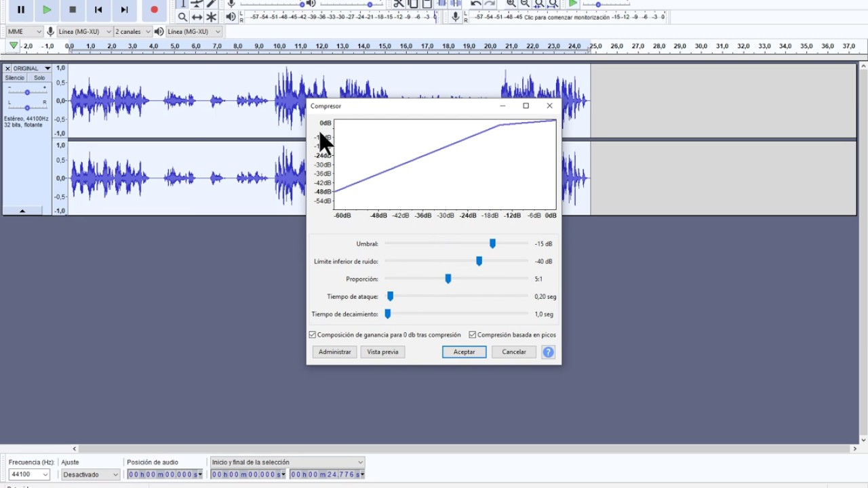The width and height of the screenshot is (868, 488).
Task: Toggle Solo on the ORIGINAL track
Action: point(39,78)
